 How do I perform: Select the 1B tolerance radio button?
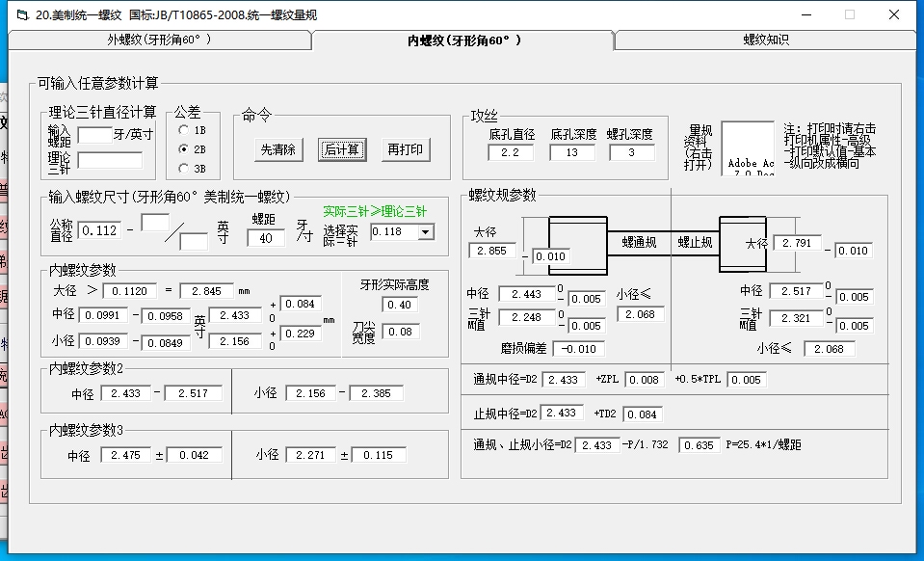(x=184, y=129)
